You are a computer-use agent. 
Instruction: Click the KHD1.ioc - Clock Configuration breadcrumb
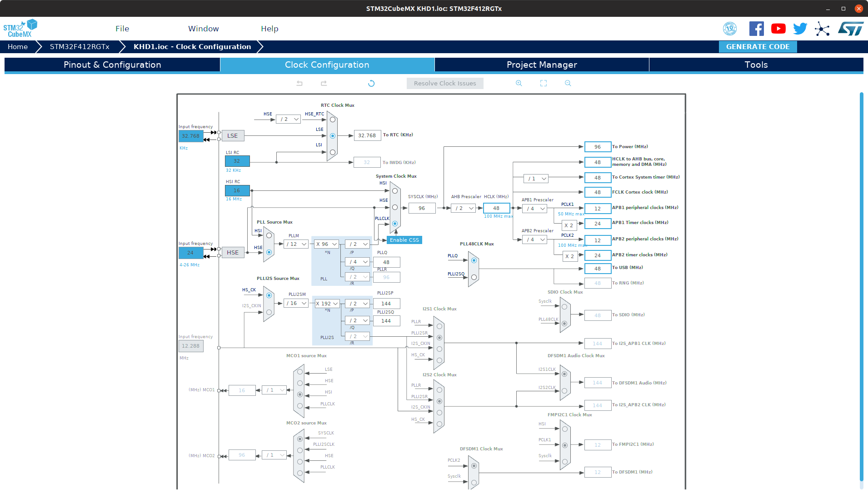tap(192, 47)
